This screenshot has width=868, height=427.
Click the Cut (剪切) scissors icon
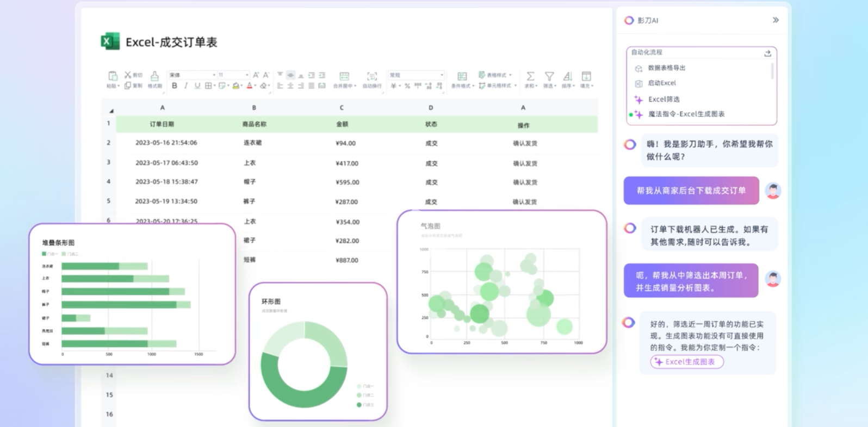coord(128,75)
